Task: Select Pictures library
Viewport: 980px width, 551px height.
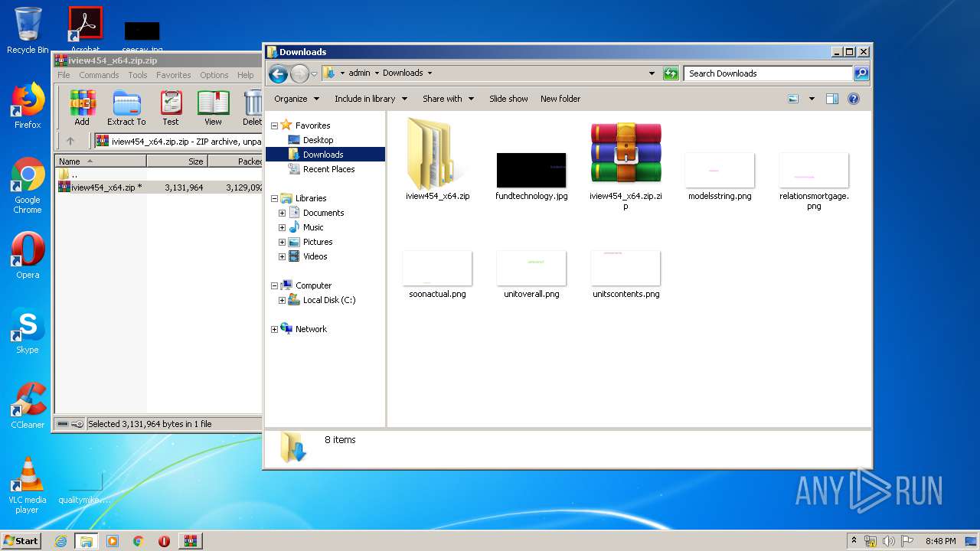Action: [x=317, y=242]
